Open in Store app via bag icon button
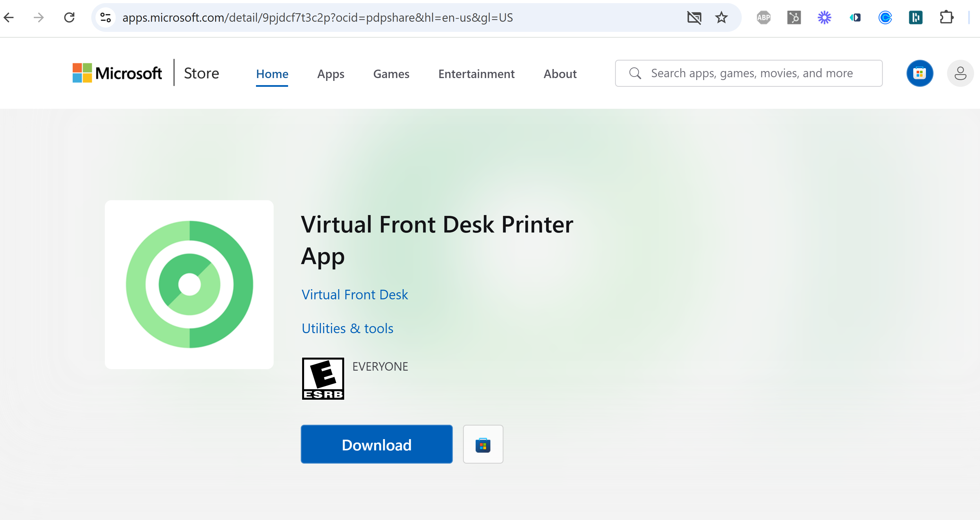 coord(483,444)
